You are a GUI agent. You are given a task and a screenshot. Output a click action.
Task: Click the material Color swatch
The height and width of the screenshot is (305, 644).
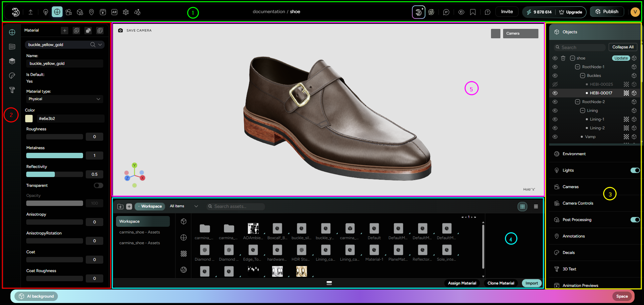click(x=29, y=119)
